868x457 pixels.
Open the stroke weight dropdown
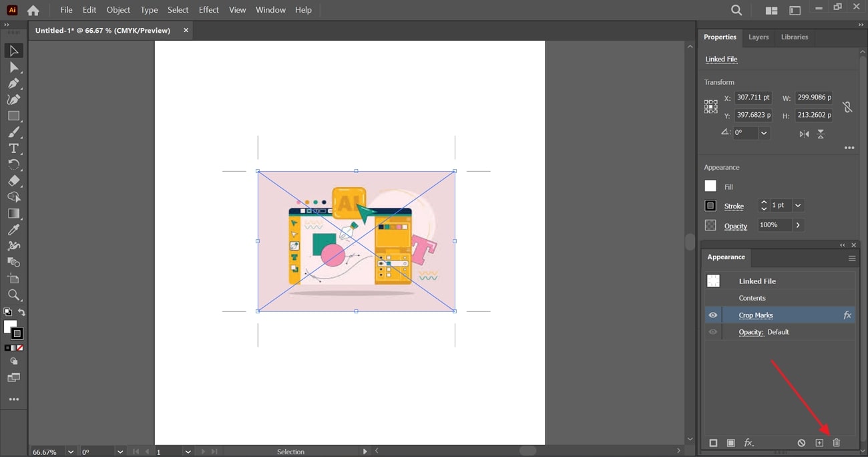[x=798, y=206]
